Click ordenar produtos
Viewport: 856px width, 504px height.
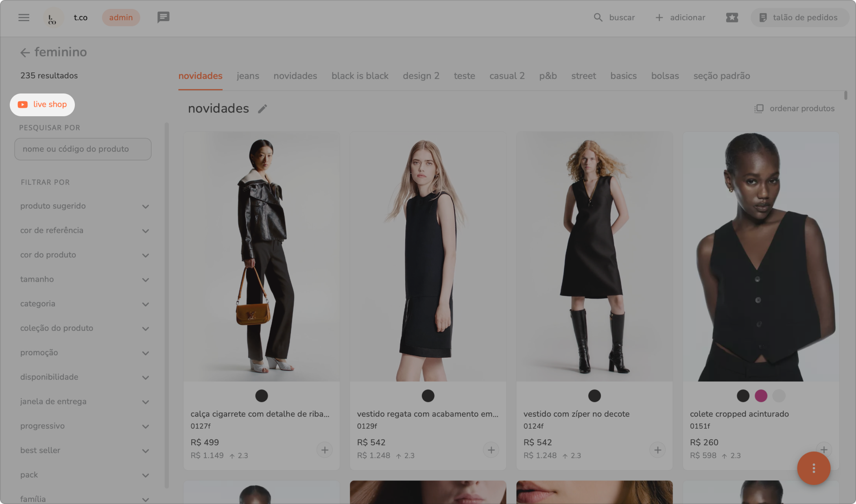[x=794, y=109]
